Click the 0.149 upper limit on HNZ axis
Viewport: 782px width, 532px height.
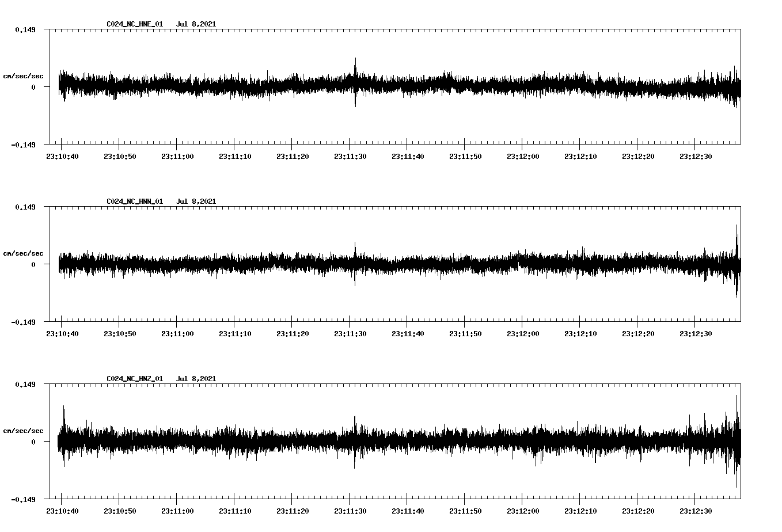coord(25,384)
